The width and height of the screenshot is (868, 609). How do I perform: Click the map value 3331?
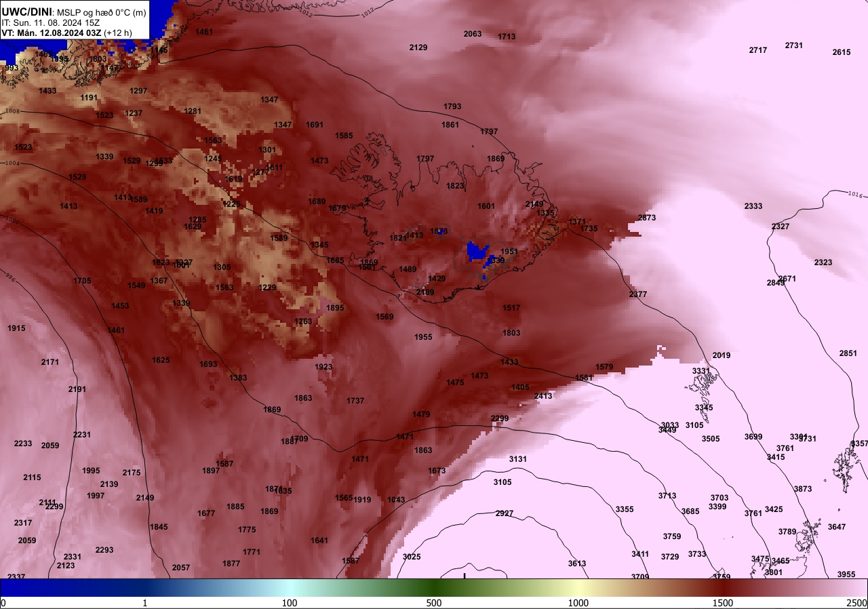tap(701, 371)
